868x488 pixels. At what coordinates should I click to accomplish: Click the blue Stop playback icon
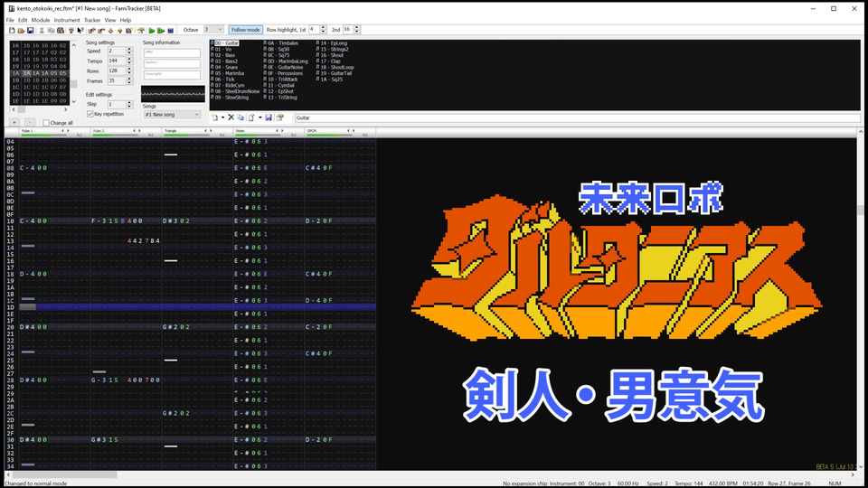click(x=171, y=31)
